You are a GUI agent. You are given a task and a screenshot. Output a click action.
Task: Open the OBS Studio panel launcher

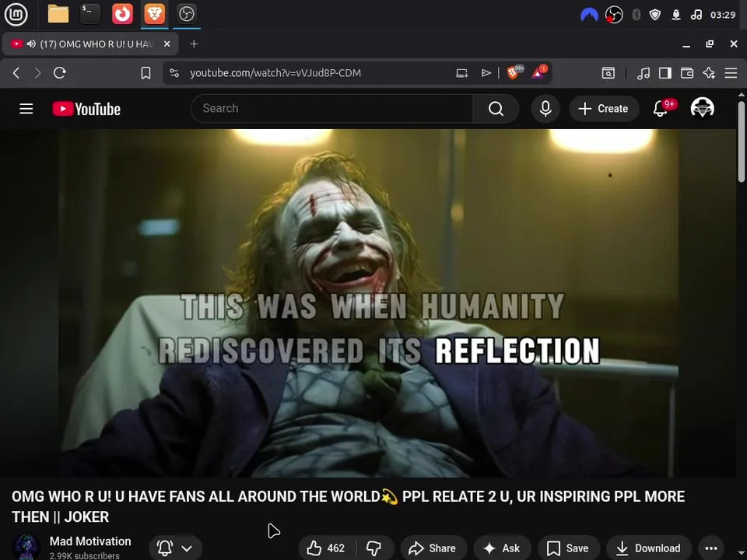186,14
